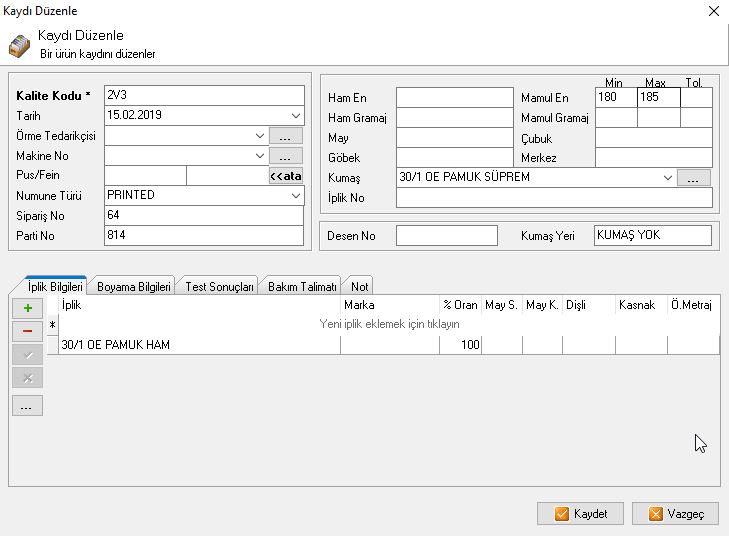The height and width of the screenshot is (536, 729).
Task: Open the Kumaş combo box dropdown
Action: coord(667,178)
